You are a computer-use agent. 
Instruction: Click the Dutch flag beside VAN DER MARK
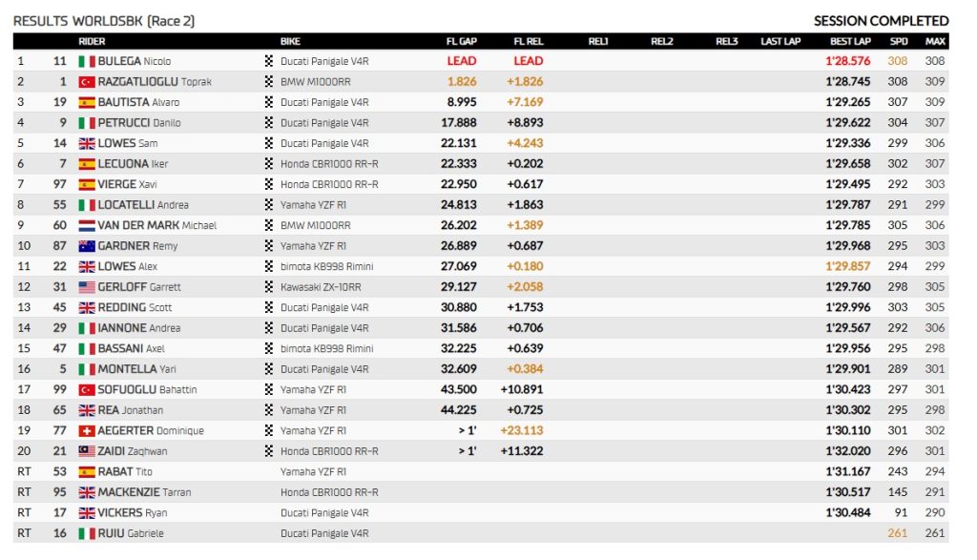pyautogui.click(x=87, y=226)
